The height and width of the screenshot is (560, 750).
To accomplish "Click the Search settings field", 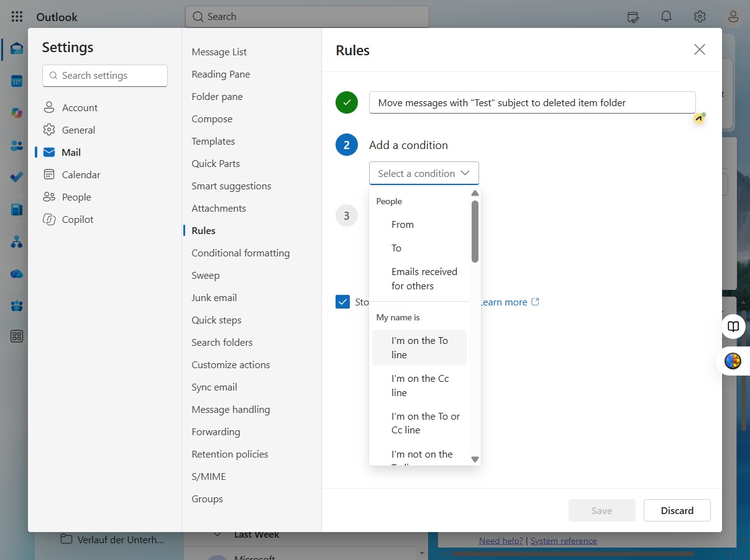I will (105, 76).
